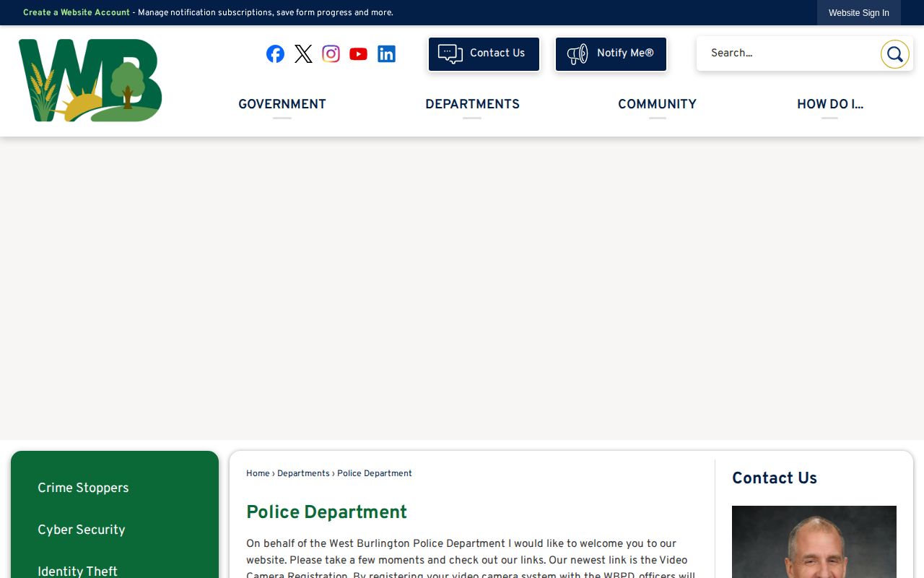This screenshot has width=924, height=578.
Task: Click the Notify Me® button
Action: click(611, 54)
